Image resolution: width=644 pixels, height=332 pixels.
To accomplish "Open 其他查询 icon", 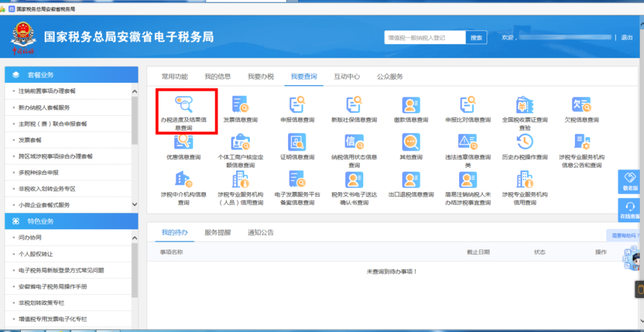I will (411, 142).
